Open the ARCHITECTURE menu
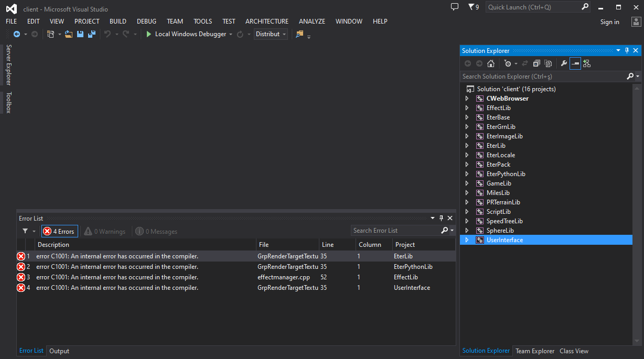Screen dimensions: 644x359 pos(267,21)
